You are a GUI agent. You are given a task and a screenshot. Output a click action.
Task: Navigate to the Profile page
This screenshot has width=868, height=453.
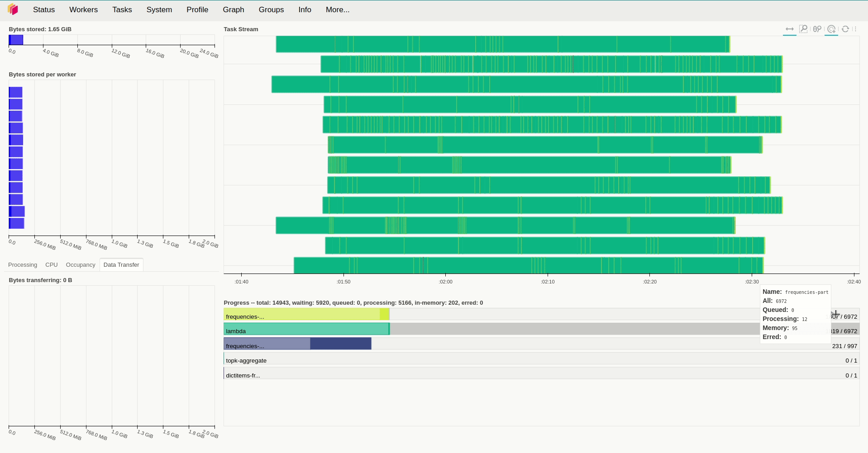(197, 9)
